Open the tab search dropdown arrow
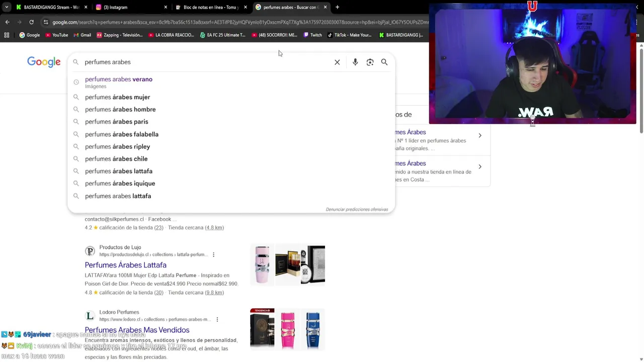The height and width of the screenshot is (362, 644). tap(6, 7)
